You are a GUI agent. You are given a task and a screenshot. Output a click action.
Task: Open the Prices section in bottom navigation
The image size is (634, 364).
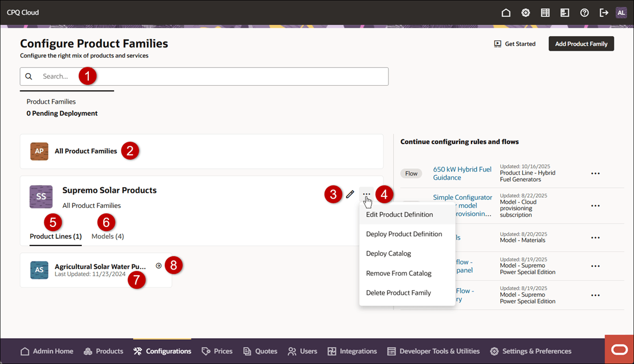217,351
